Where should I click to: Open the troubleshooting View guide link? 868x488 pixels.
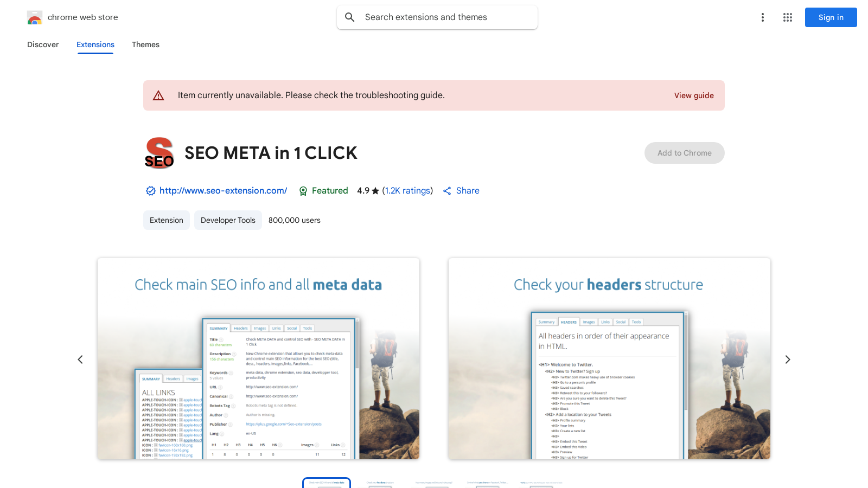pyautogui.click(x=694, y=95)
